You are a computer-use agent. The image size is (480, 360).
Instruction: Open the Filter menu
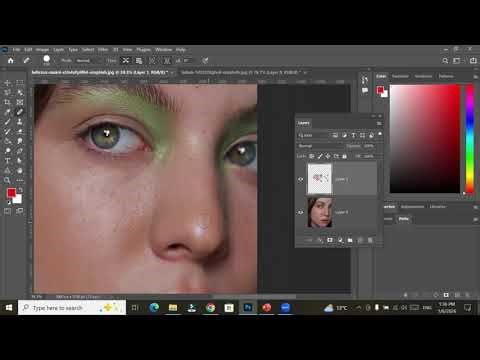[x=103, y=50]
